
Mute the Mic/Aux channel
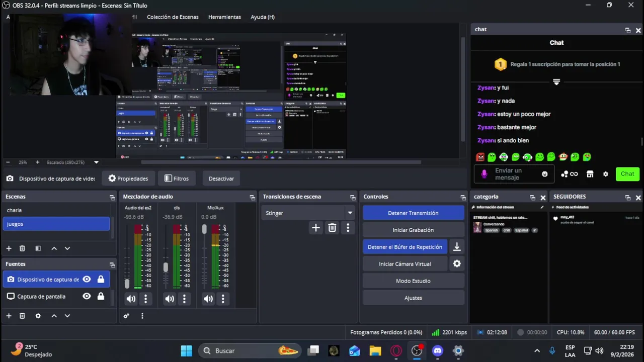pyautogui.click(x=208, y=299)
